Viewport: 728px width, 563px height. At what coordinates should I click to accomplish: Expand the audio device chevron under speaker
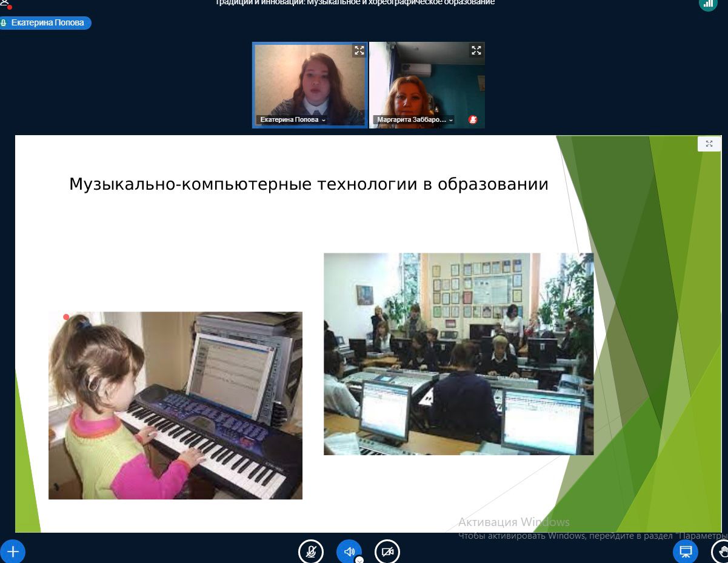[359, 560]
